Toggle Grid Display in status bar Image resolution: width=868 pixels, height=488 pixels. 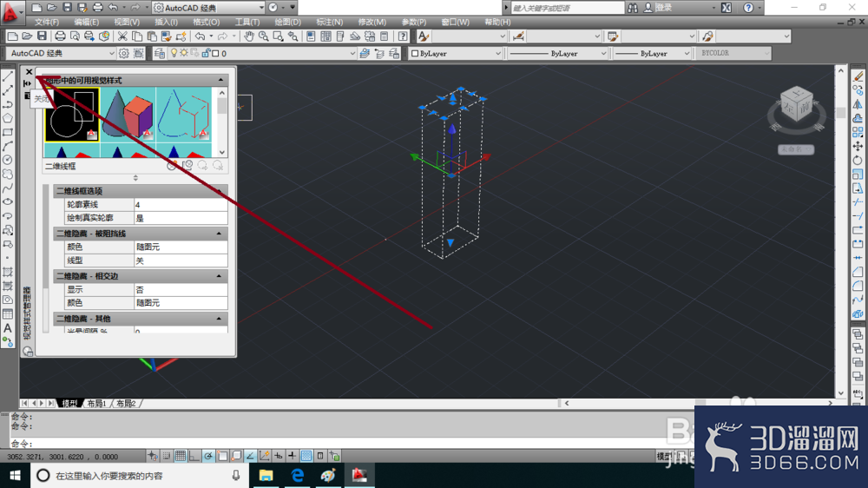pos(181,456)
